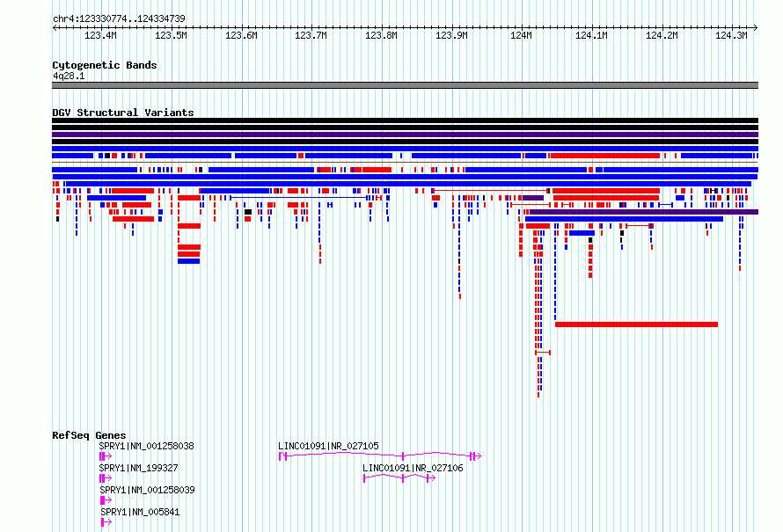Select the topmost black full-width variant bar
This screenshot has width=783, height=532.
point(405,120)
